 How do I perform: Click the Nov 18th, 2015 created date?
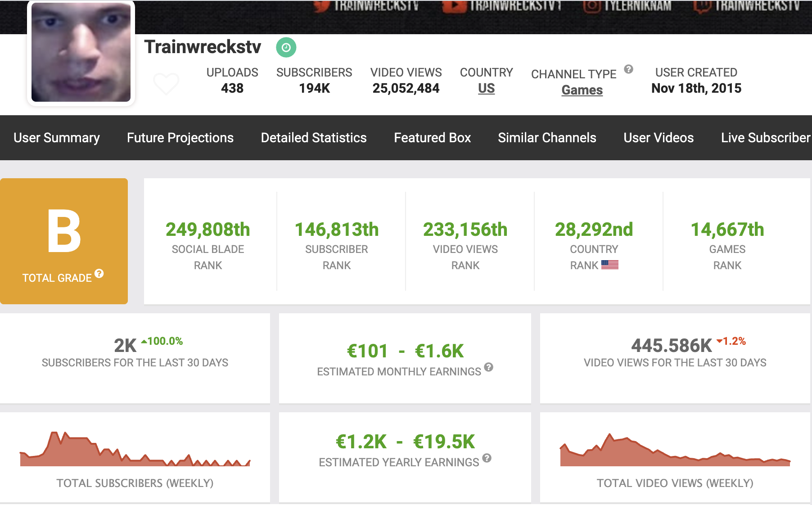click(696, 88)
